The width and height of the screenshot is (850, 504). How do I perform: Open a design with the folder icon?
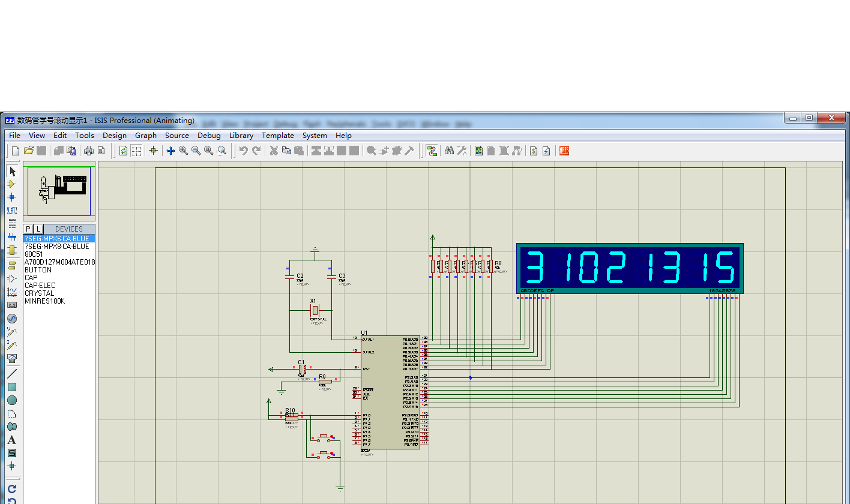point(28,151)
